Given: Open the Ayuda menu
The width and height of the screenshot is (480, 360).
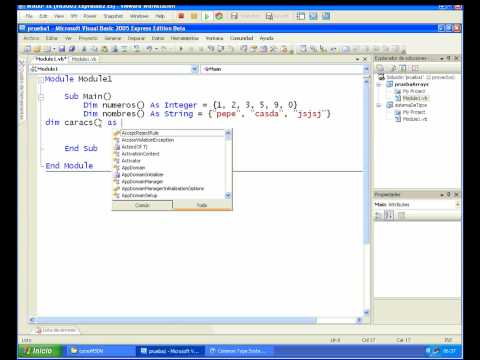Looking at the screenshot, I should (x=266, y=38).
